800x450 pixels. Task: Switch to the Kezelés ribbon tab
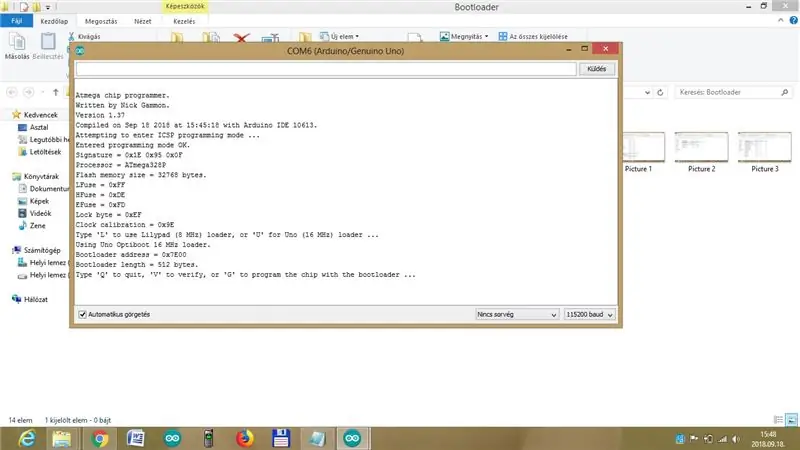(x=184, y=21)
